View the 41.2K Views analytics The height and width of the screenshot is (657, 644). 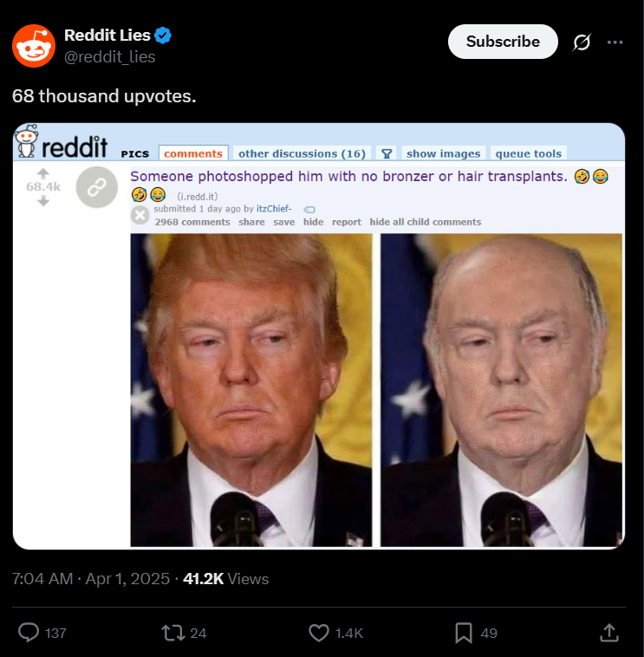pyautogui.click(x=226, y=579)
